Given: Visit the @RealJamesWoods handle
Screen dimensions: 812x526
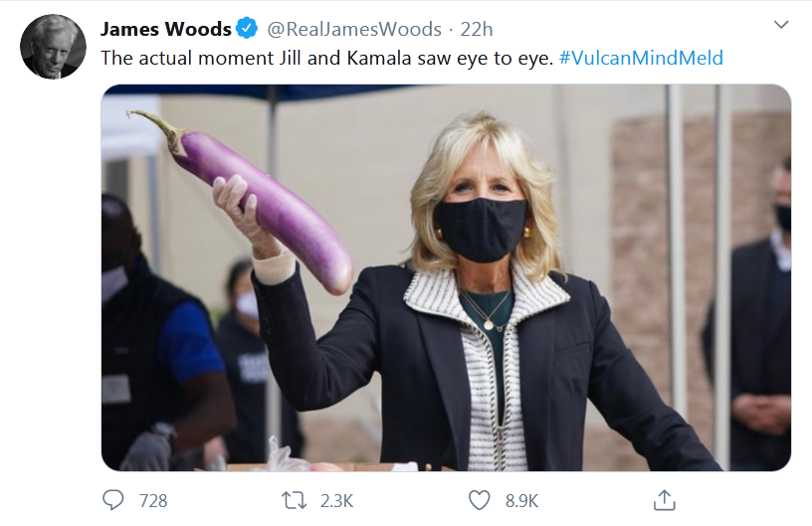Looking at the screenshot, I should [354, 29].
